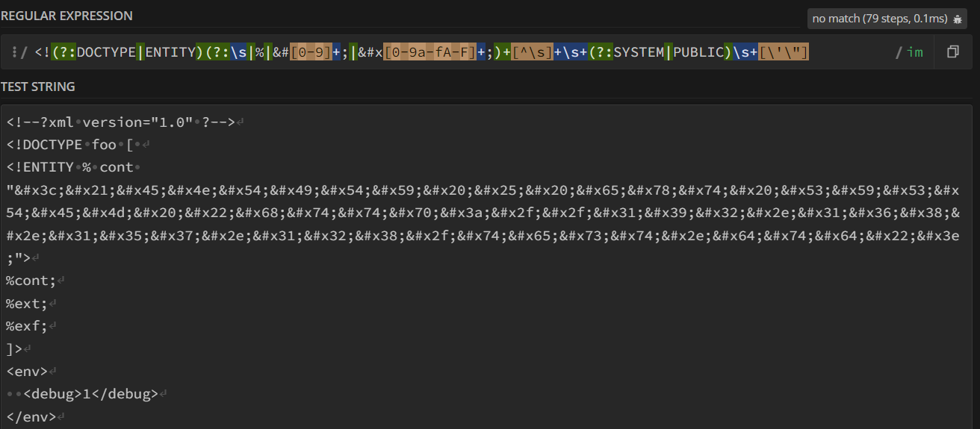The height and width of the screenshot is (429, 980).
Task: Open the regex flags 'im' menu
Action: (914, 52)
